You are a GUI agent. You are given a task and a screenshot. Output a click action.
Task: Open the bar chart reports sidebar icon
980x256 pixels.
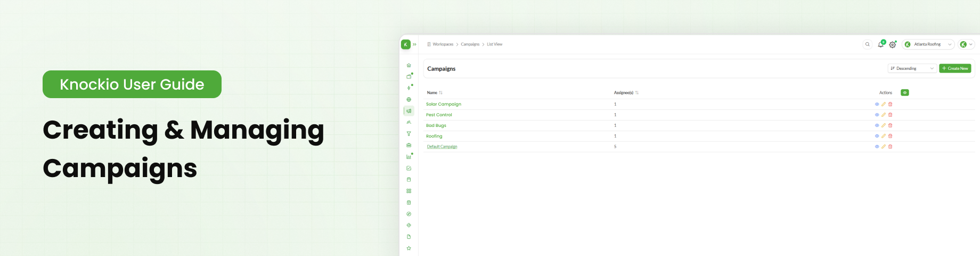pos(409,157)
